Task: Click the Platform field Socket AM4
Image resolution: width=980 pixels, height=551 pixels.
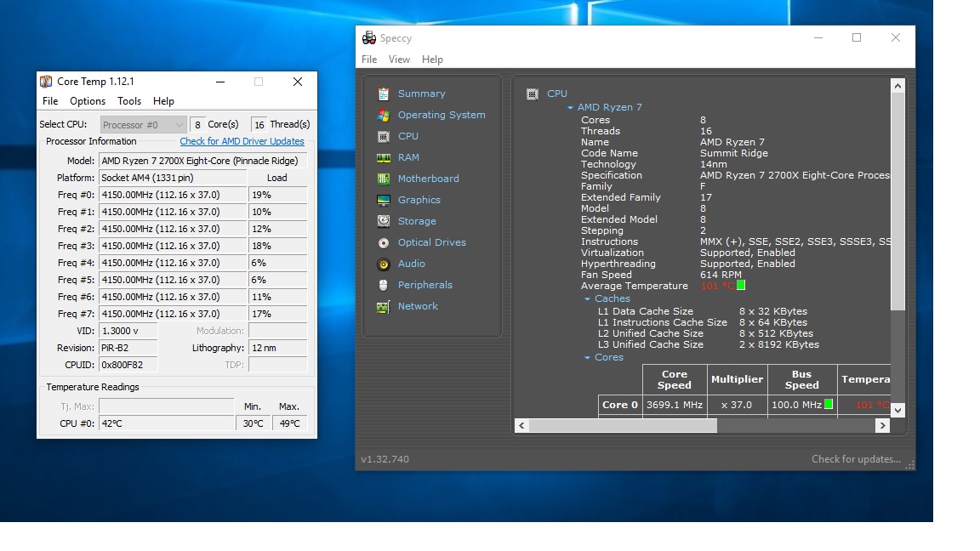Action: 173,178
